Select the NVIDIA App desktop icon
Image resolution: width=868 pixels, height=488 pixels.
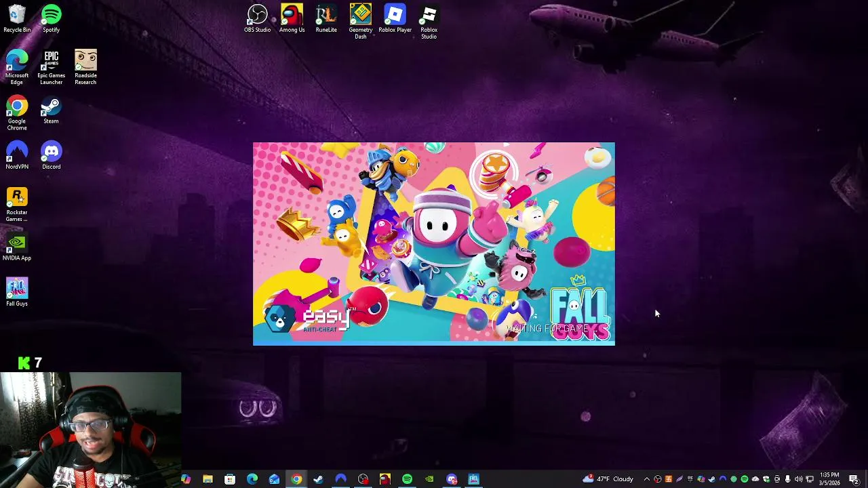17,247
